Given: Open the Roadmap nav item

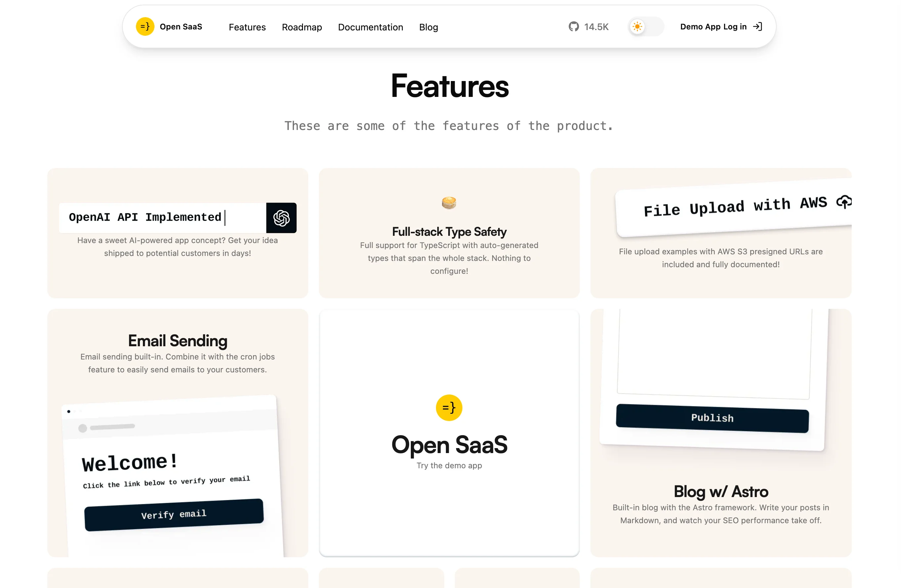Looking at the screenshot, I should pos(302,27).
